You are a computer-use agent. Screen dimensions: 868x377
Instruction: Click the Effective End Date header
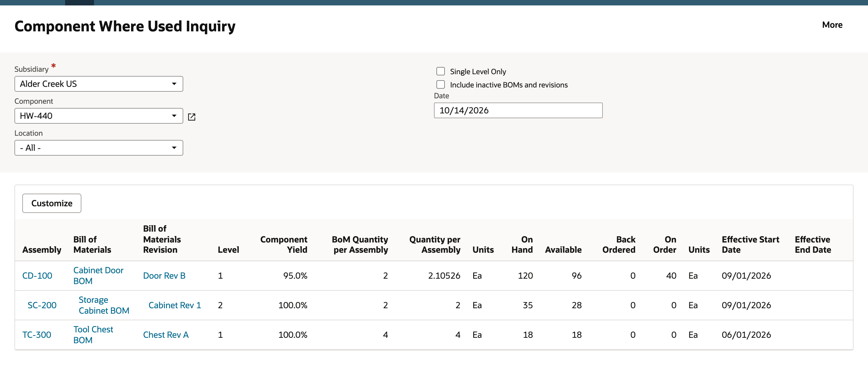(813, 245)
